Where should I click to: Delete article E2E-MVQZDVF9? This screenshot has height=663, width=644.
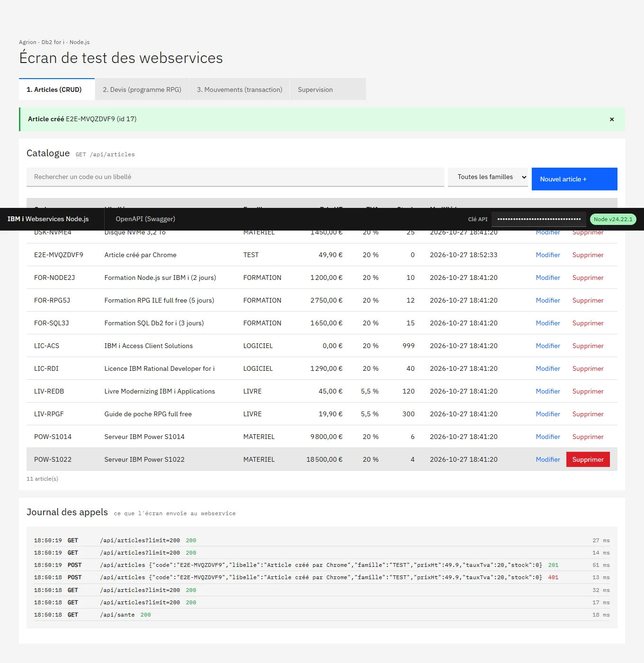point(588,255)
